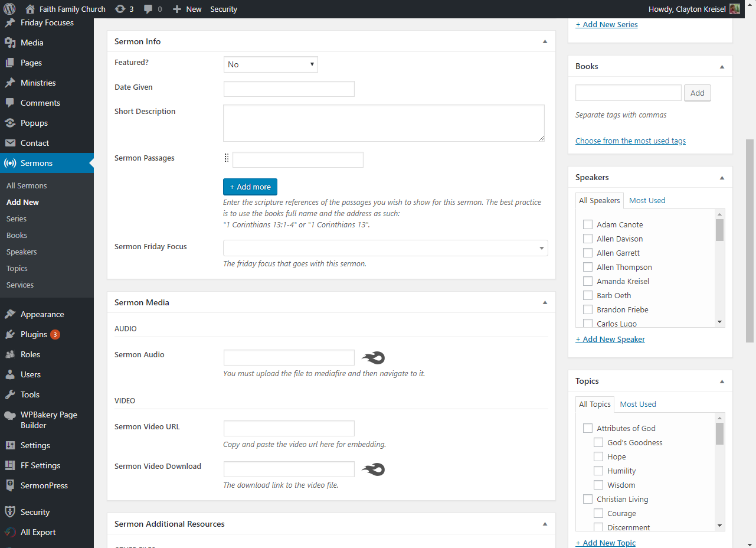Check the Allen Garrett speaker checkbox
Screen dimensions: 756x548
point(588,253)
